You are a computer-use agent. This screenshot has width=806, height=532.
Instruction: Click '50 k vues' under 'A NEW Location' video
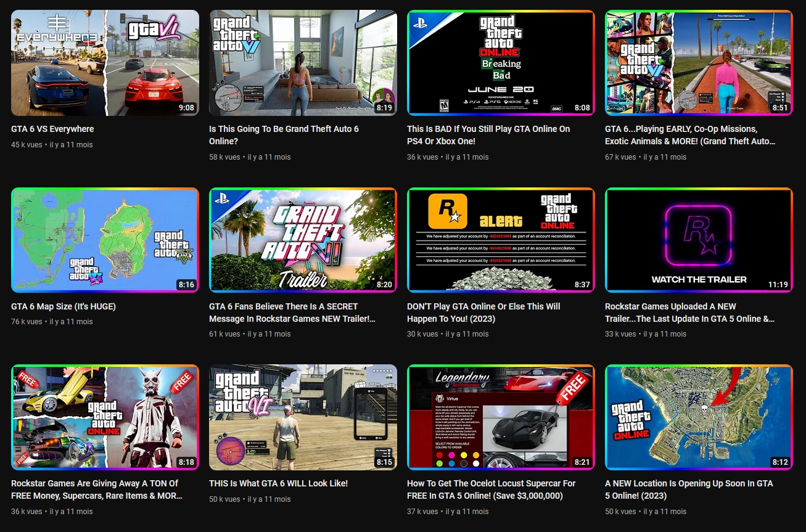tap(621, 512)
